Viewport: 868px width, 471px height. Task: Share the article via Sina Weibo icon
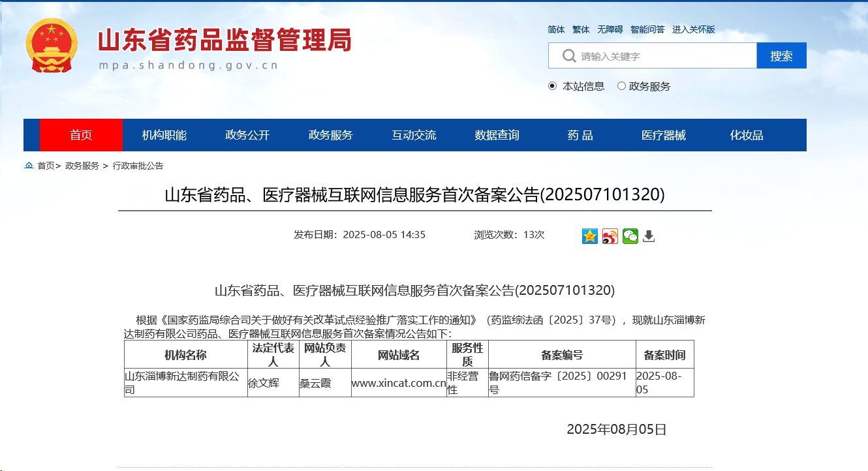click(x=609, y=236)
